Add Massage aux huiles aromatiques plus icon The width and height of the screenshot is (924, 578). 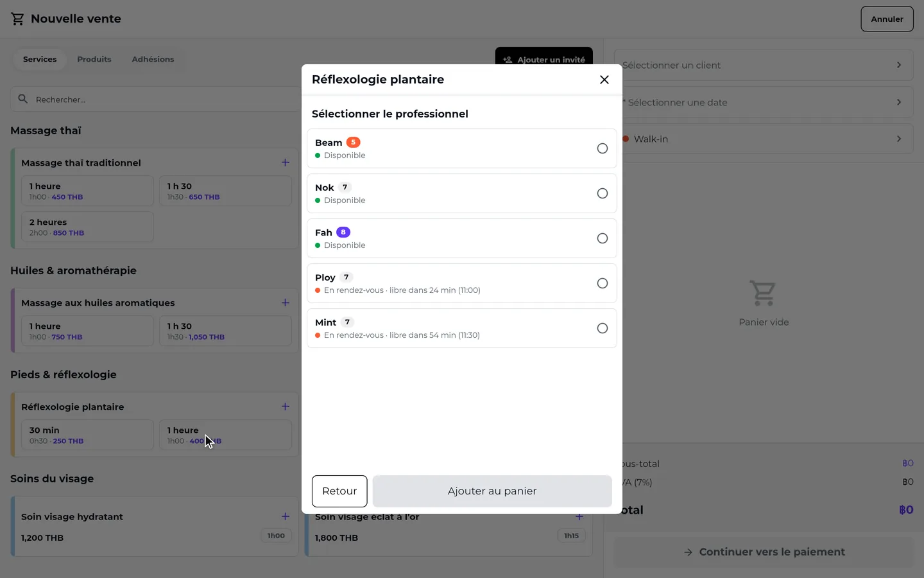(x=286, y=302)
